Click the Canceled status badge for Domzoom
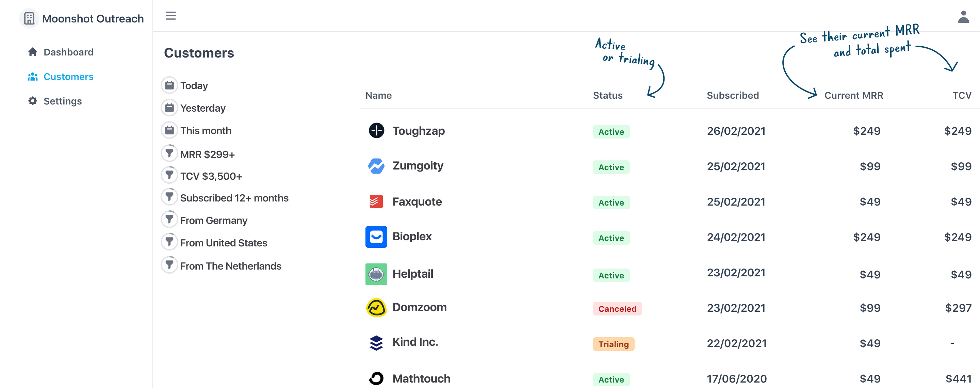980x388 pixels. coord(617,308)
